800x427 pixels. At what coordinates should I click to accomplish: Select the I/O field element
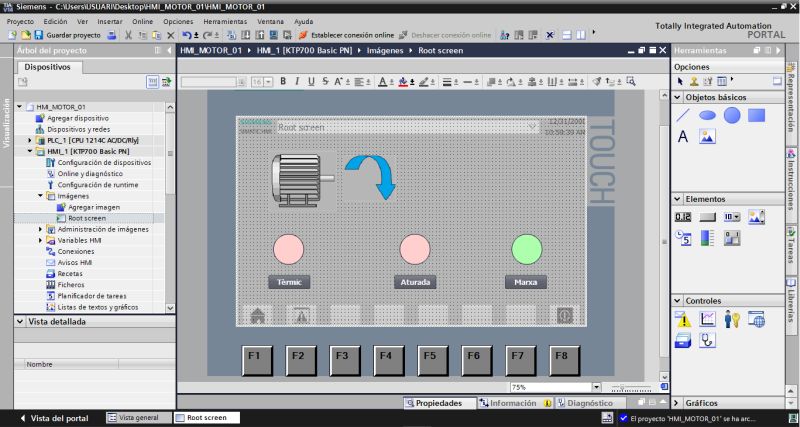pos(683,216)
